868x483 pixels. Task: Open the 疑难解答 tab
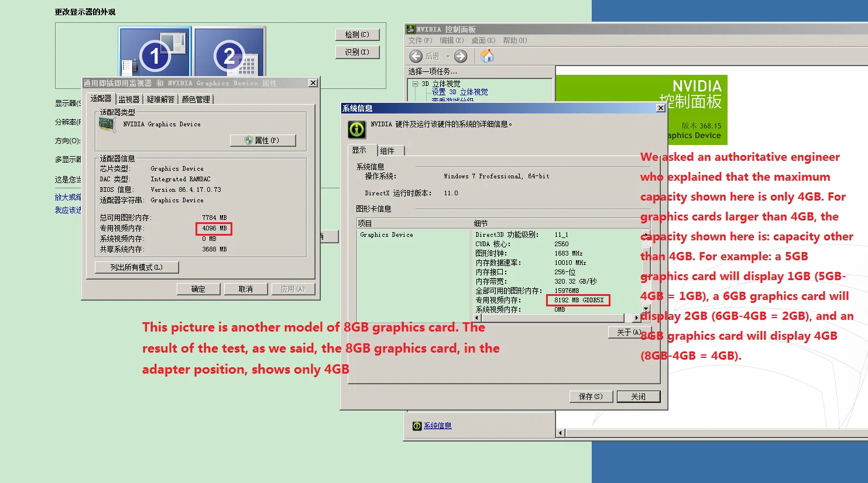pos(161,99)
